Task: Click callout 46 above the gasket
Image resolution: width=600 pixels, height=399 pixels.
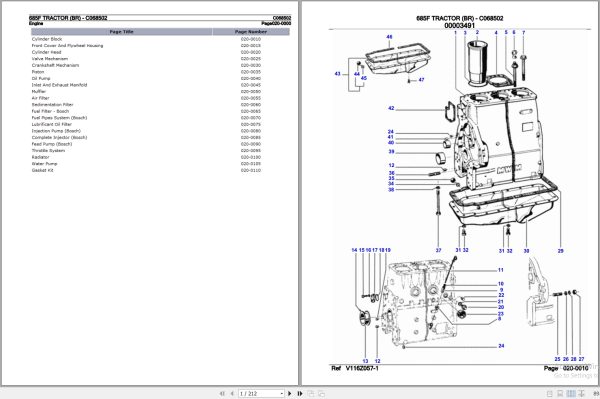Action: (389, 37)
